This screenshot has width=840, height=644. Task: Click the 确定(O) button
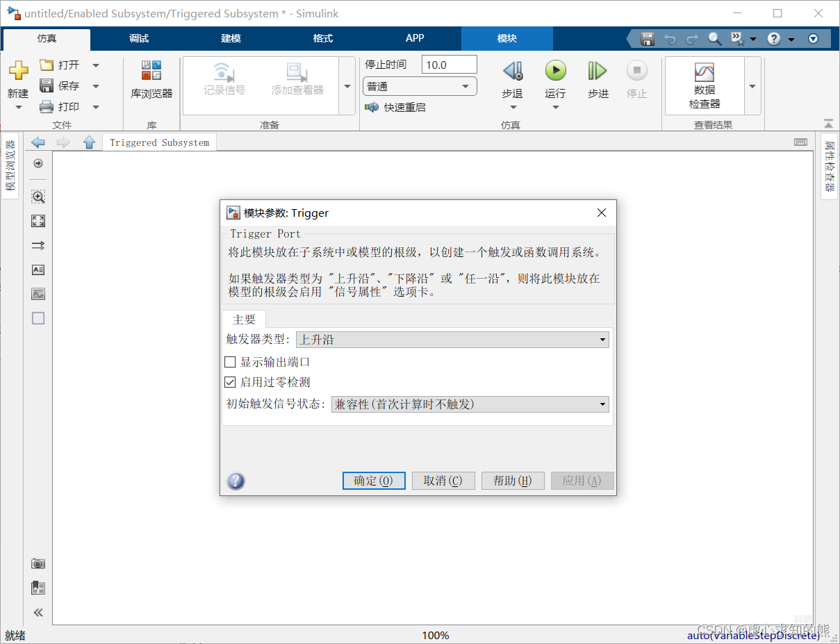374,481
